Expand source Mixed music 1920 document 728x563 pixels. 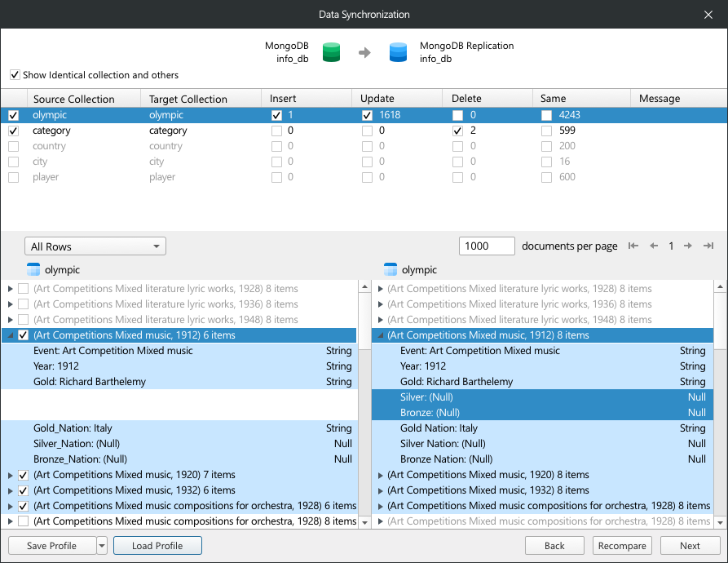[x=11, y=475]
